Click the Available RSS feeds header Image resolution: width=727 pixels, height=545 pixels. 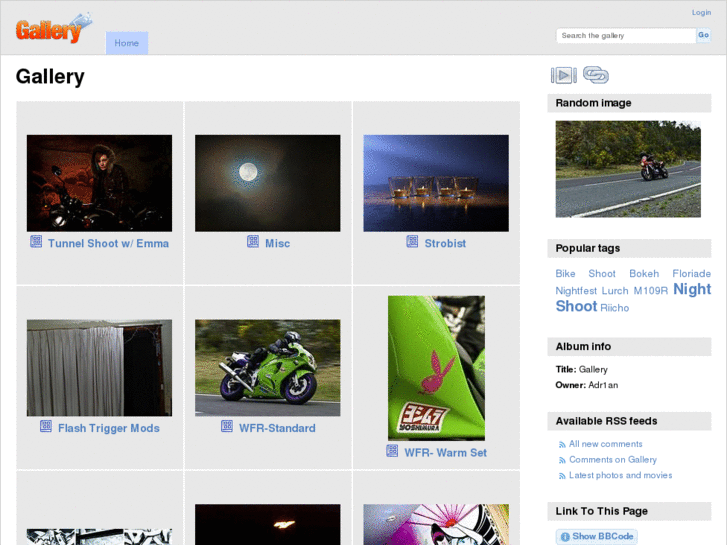[x=629, y=421]
